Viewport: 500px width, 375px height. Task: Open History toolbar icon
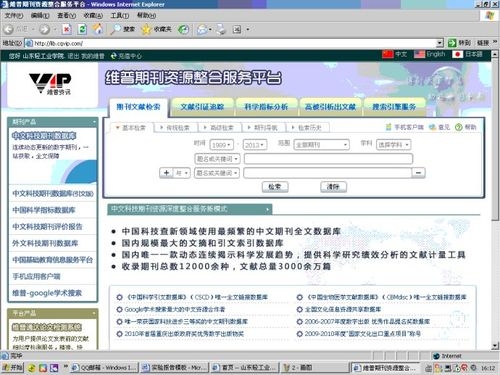coord(183,30)
